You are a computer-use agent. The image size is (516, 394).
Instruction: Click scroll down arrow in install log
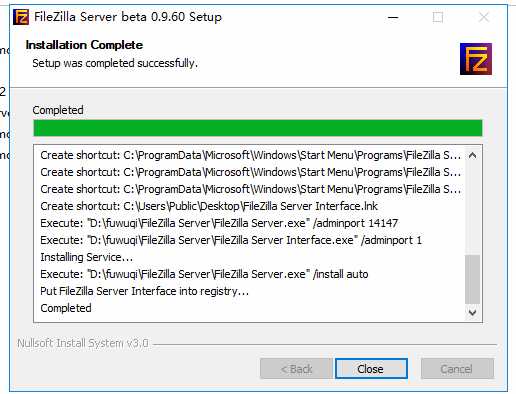[472, 312]
